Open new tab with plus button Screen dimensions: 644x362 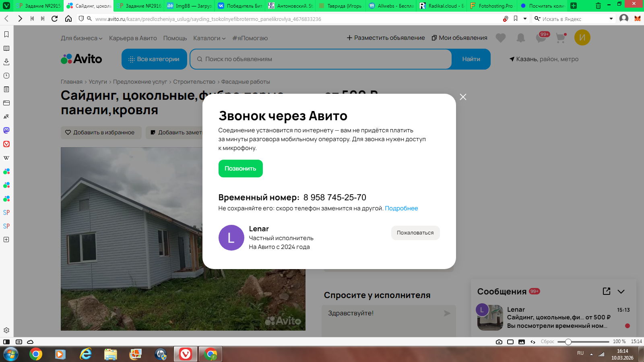click(x=574, y=6)
